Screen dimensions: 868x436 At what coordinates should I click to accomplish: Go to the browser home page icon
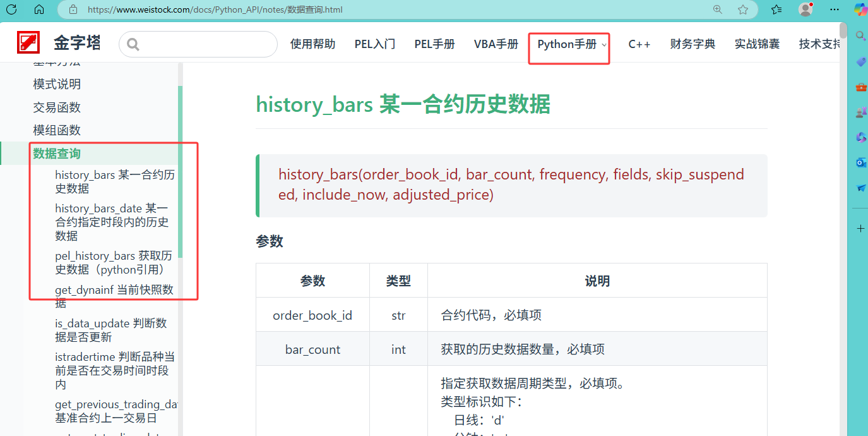click(x=39, y=9)
